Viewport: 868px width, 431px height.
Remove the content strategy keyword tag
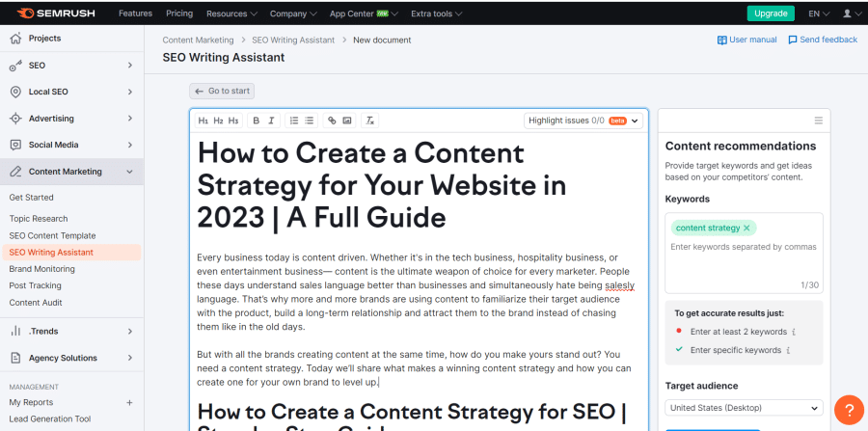click(x=746, y=228)
